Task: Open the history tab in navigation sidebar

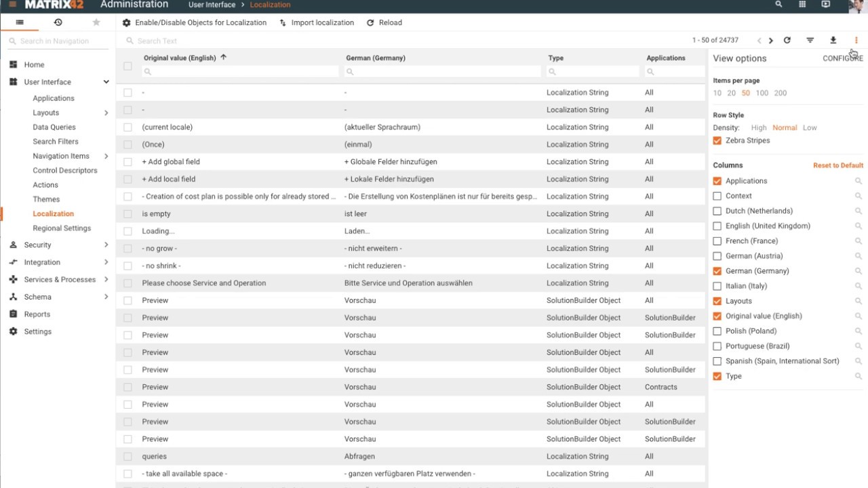Action: pyautogui.click(x=58, y=22)
